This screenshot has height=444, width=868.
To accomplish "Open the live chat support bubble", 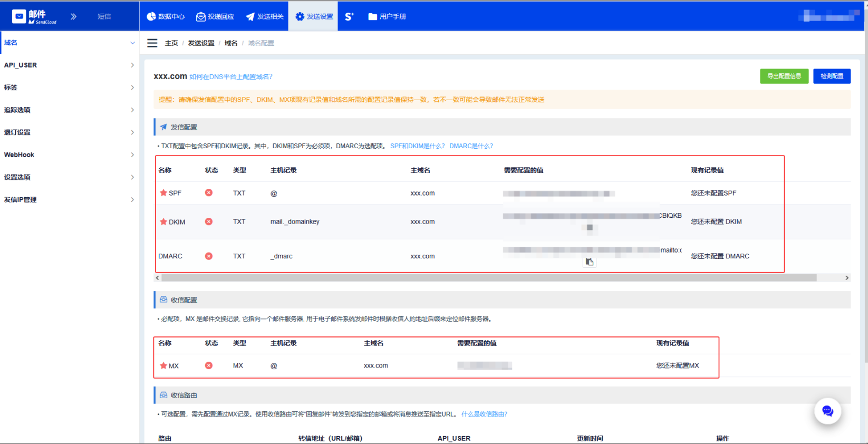I will 827,411.
